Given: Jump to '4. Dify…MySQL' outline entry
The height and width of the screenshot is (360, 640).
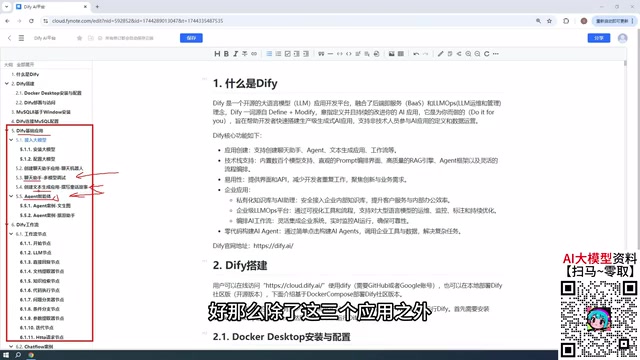Looking at the screenshot, I should [x=35, y=121].
